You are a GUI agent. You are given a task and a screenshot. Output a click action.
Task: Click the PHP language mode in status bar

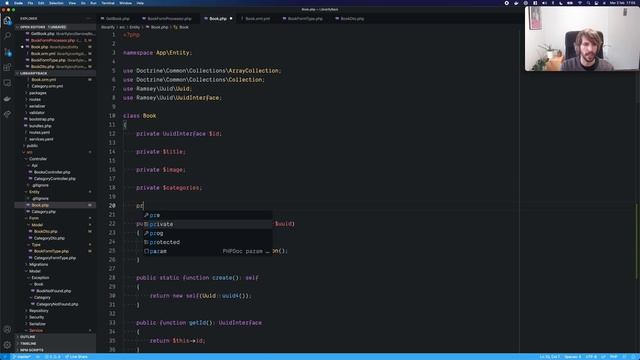[613, 357]
